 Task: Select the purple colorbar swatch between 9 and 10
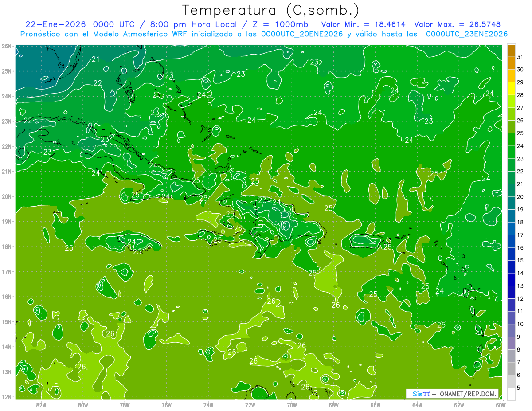coord(511,330)
